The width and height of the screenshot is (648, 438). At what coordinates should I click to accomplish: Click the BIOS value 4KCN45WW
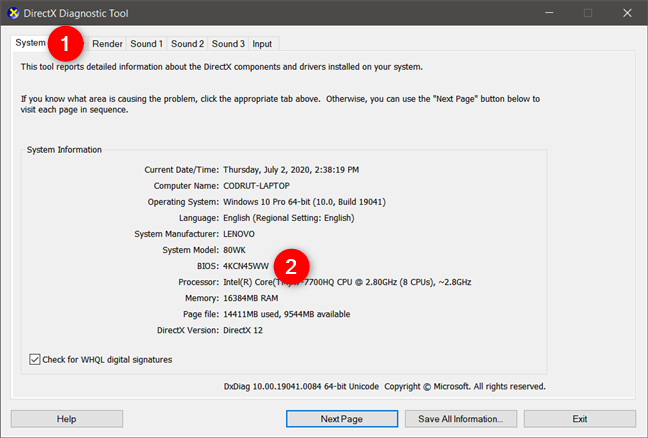point(246,267)
